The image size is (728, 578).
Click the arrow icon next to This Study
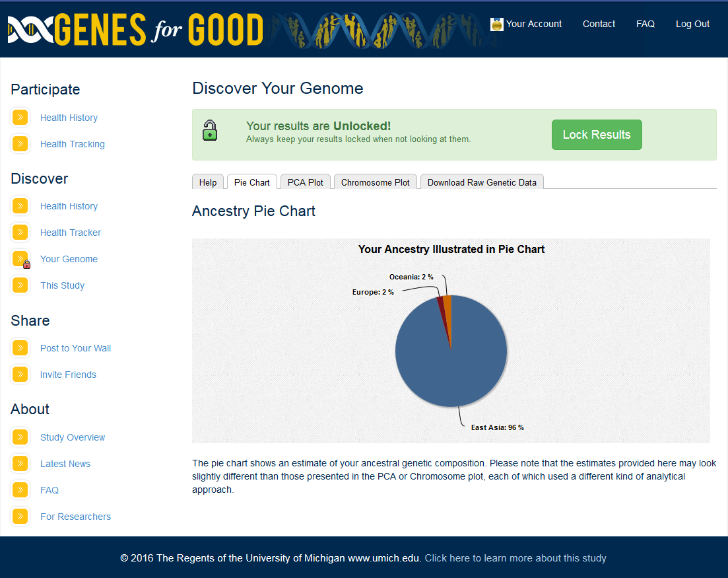(x=20, y=285)
